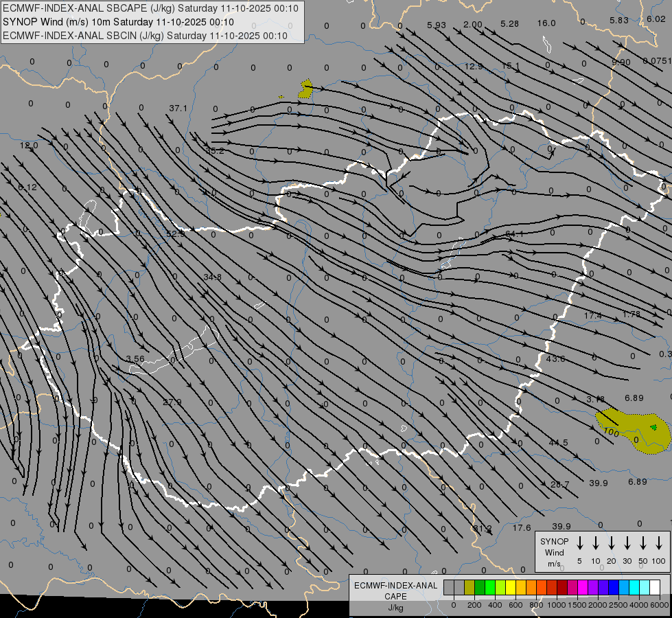Click the 100 m/s wind arrow in legend

tap(659, 542)
